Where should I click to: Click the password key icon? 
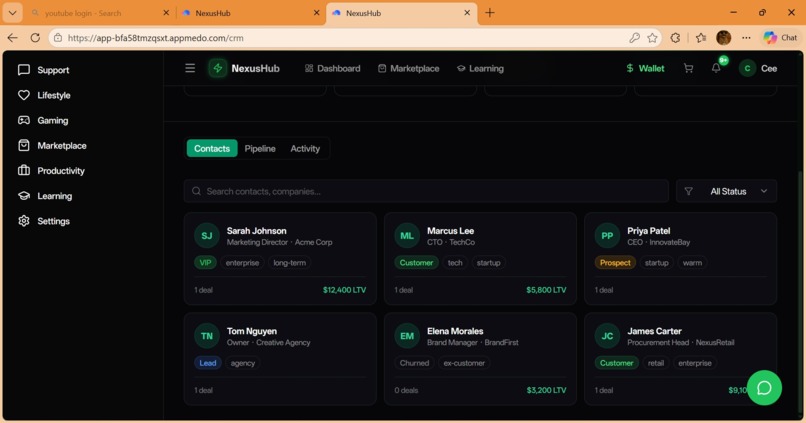(x=634, y=38)
